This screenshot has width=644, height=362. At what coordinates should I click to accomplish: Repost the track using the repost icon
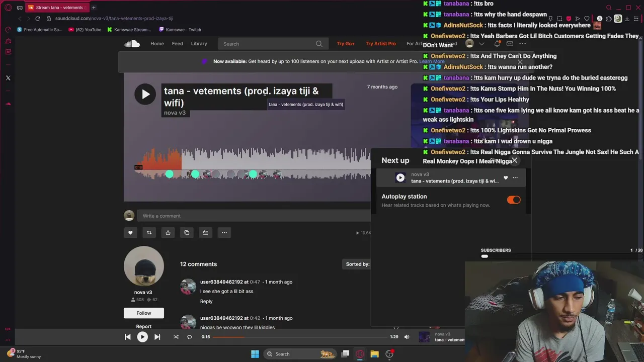149,232
